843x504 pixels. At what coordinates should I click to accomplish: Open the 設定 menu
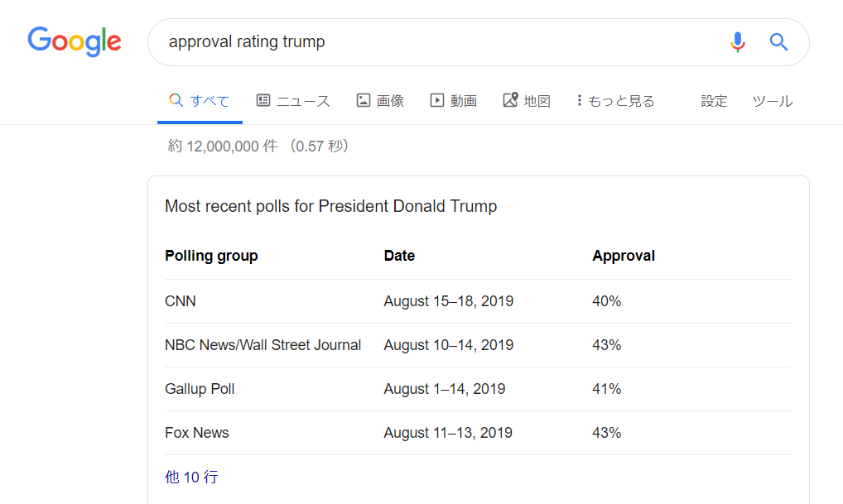click(x=714, y=101)
